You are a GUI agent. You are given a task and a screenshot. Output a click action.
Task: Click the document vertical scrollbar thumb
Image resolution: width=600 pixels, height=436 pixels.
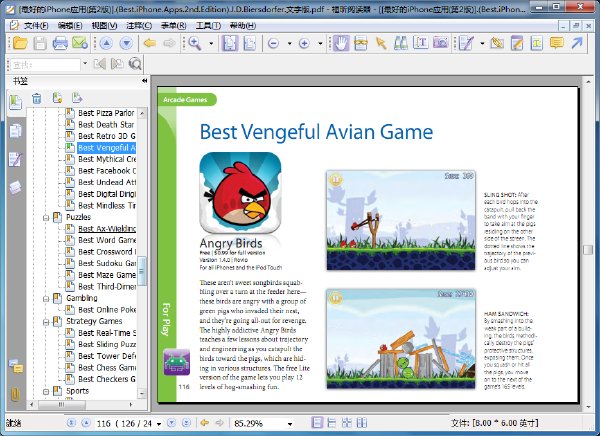(x=588, y=250)
